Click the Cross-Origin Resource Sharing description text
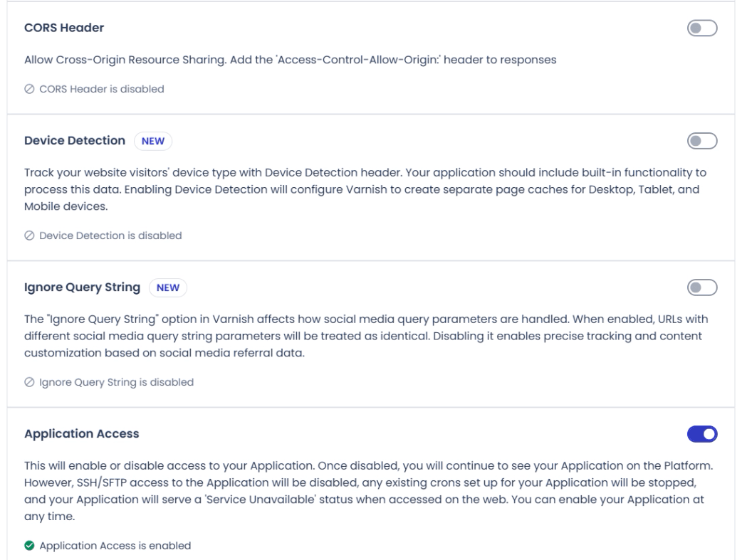742x560 pixels. [x=290, y=60]
